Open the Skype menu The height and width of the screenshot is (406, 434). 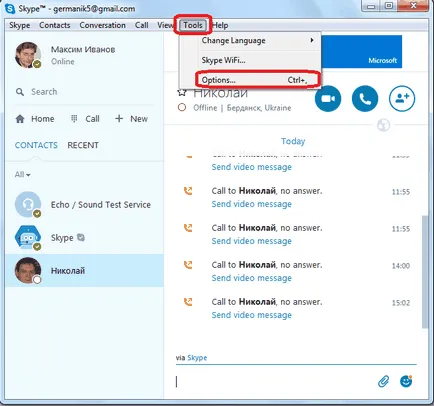pyautogui.click(x=20, y=25)
